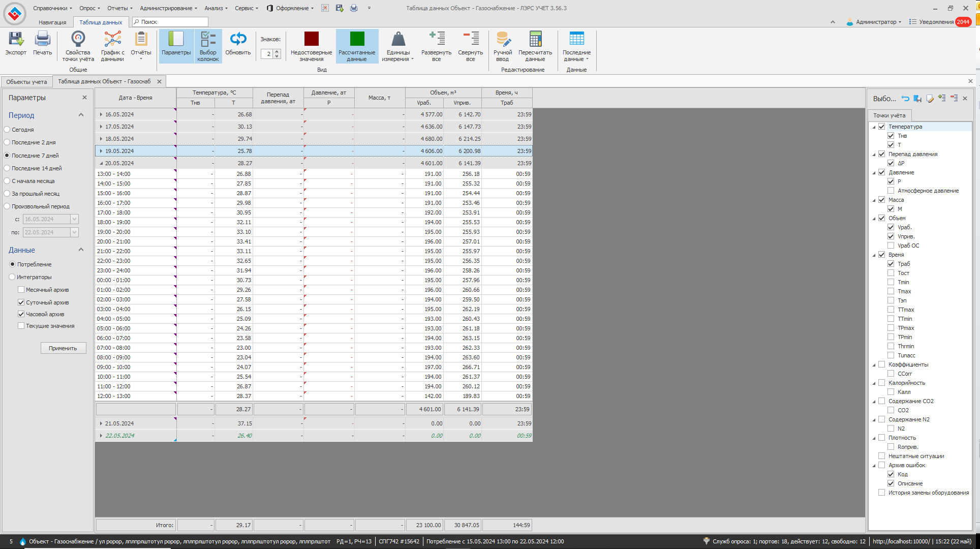This screenshot has height=549, width=980.
Task: Select the Сегодня period radio button
Action: tap(7, 130)
